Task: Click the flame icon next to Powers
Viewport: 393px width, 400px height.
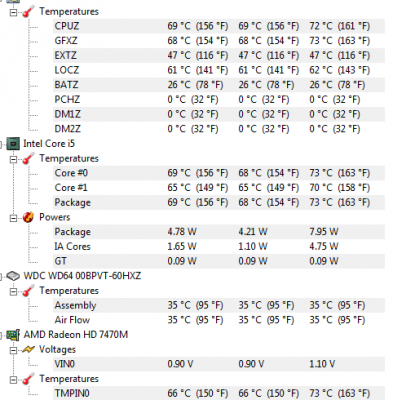Action: 28,217
